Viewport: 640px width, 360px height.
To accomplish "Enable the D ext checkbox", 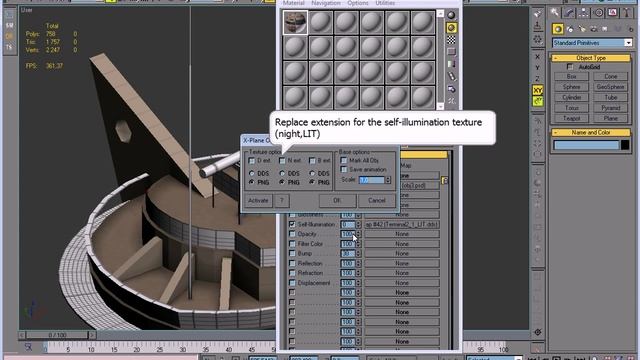I will [252, 161].
